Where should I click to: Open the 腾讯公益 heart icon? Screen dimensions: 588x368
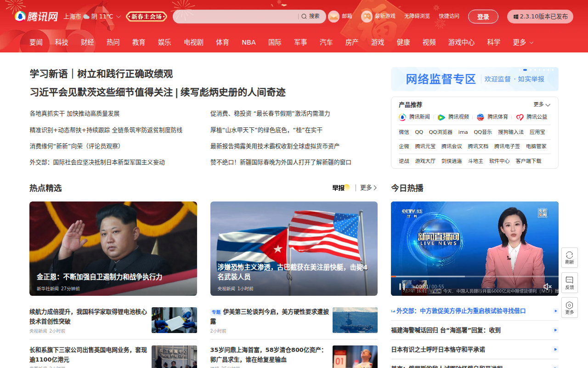[x=520, y=117]
